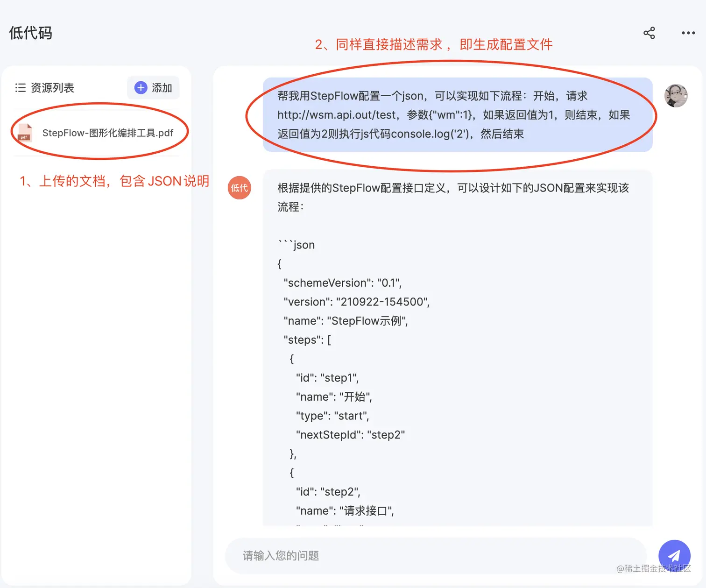Click the 添加 button
The width and height of the screenshot is (706, 588).
pos(153,88)
